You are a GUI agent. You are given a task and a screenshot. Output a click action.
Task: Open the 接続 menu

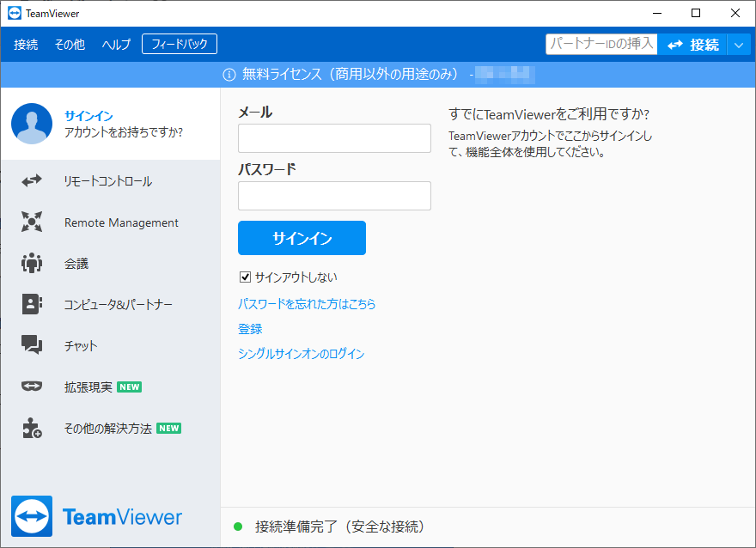(26, 45)
